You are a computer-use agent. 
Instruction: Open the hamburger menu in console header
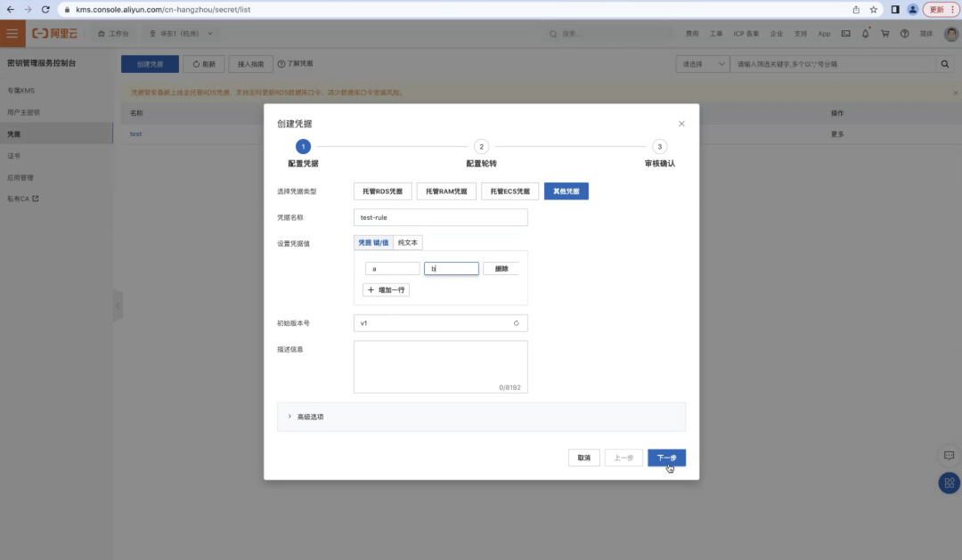click(x=12, y=34)
